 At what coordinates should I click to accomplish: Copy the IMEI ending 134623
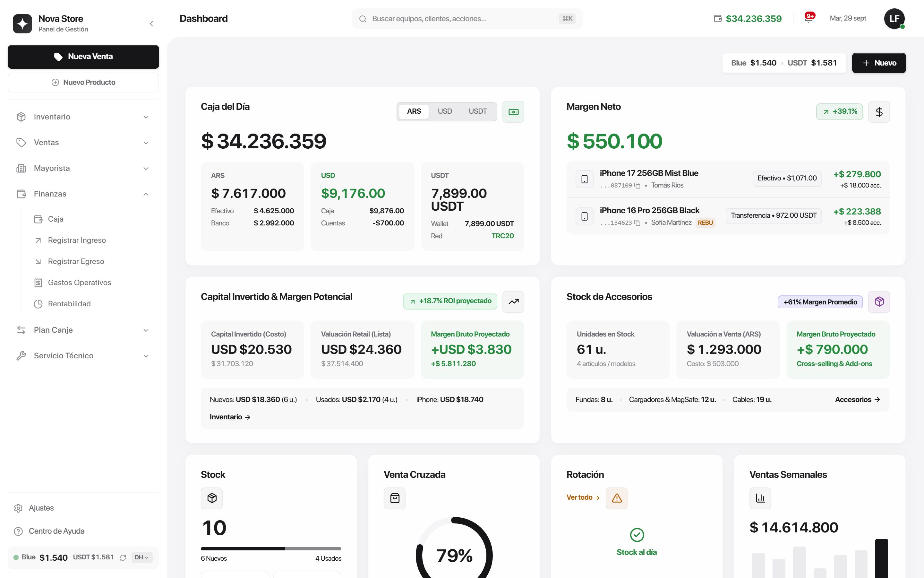tap(637, 223)
